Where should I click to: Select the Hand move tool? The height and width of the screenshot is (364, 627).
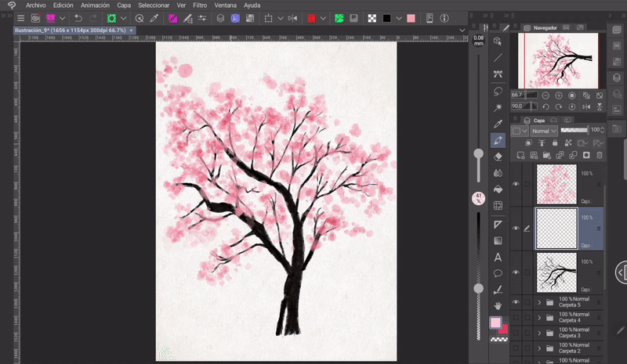coord(498,305)
